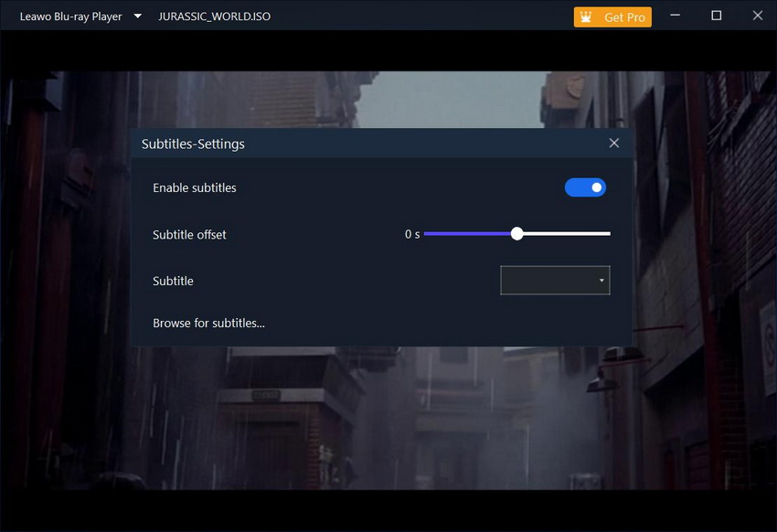
Task: Click the Leawo Blu-ray Player app name
Action: click(70, 16)
